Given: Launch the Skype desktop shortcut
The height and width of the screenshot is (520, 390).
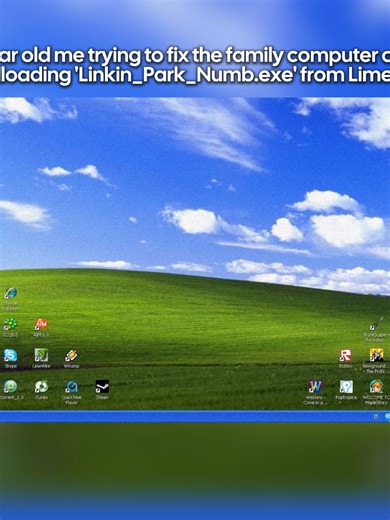Looking at the screenshot, I should (10, 355).
